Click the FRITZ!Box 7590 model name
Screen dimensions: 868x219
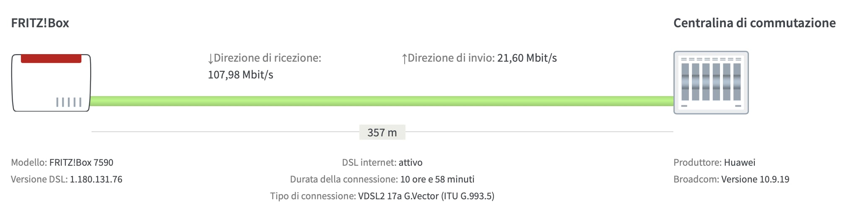pos(81,163)
